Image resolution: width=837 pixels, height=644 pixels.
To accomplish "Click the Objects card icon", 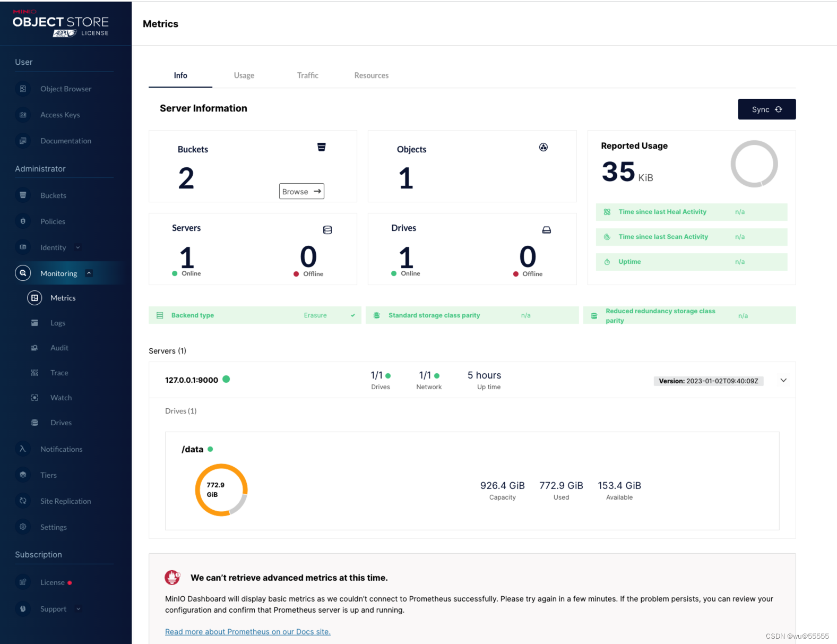I will coord(543,147).
